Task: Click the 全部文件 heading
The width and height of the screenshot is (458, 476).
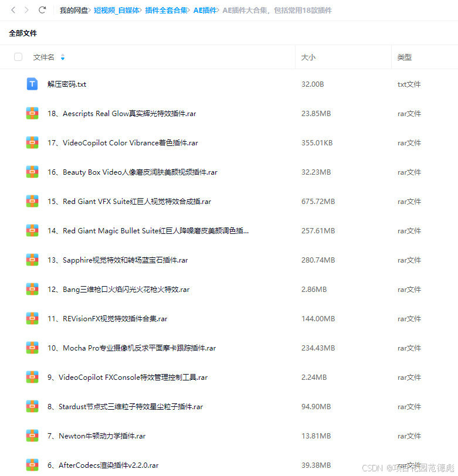Action: pyautogui.click(x=23, y=33)
